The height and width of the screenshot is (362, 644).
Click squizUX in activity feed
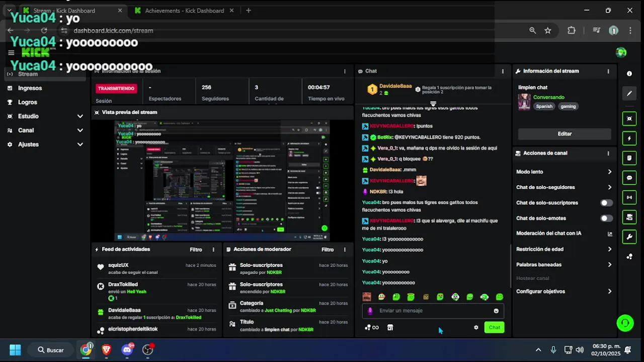[x=118, y=265]
